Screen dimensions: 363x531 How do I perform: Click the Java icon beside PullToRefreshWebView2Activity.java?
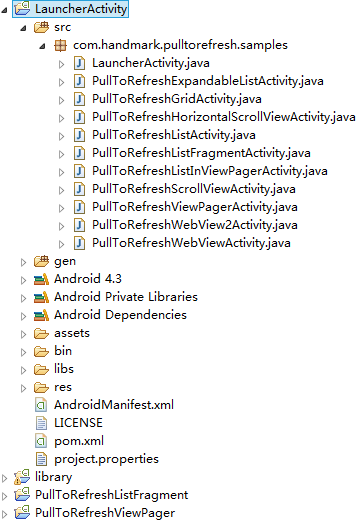tap(80, 225)
